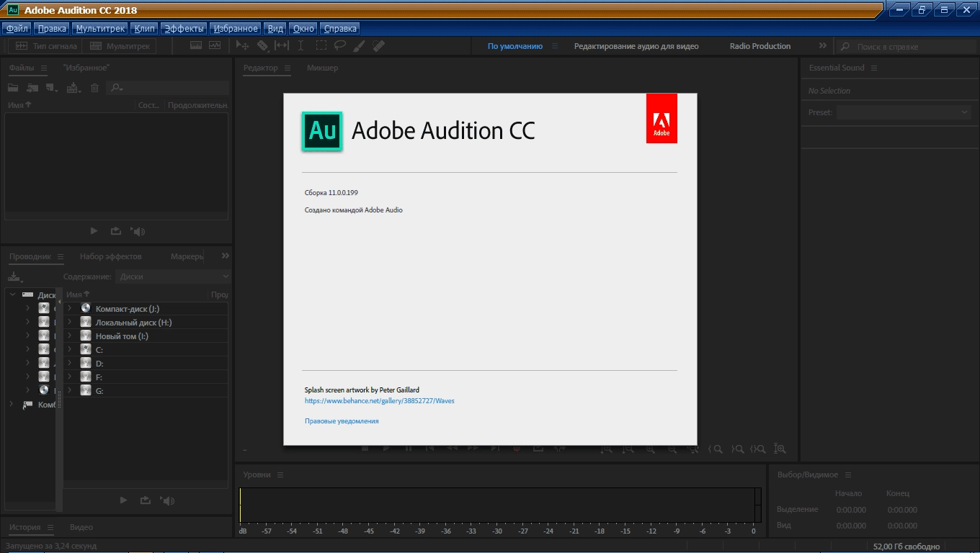
Task: Open the Файл menu
Action: 17,29
